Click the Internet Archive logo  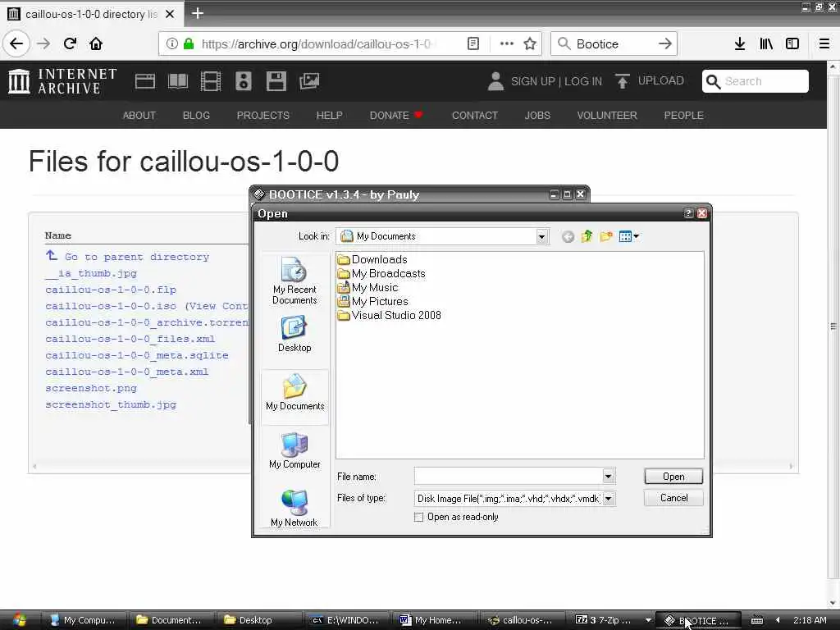click(62, 81)
